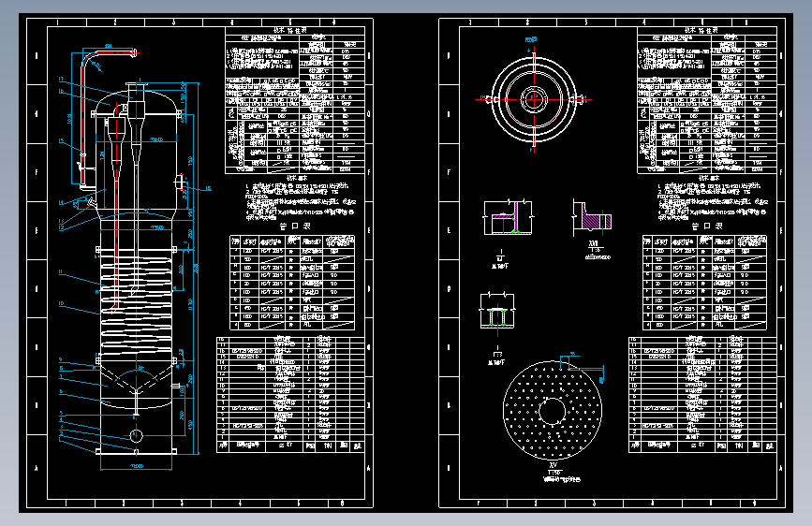
Task: Click the balloon number 10 leader label
Action: [61, 304]
